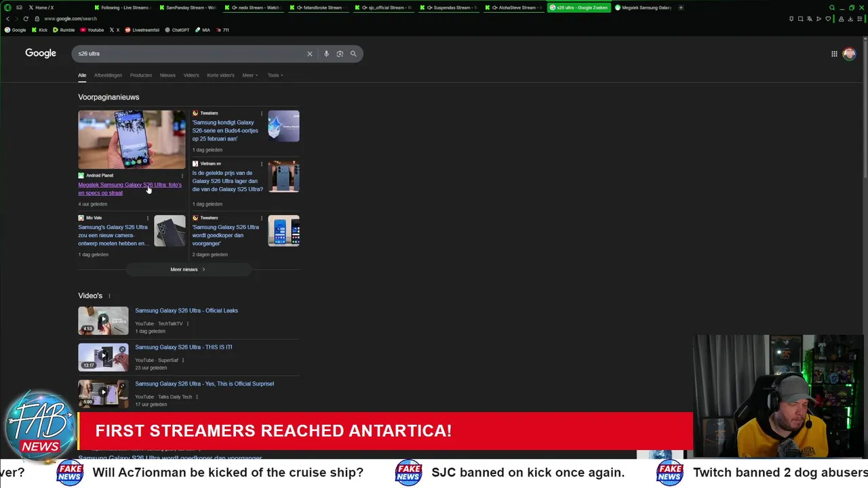Select the Afbeeldingen search filter

point(108,75)
